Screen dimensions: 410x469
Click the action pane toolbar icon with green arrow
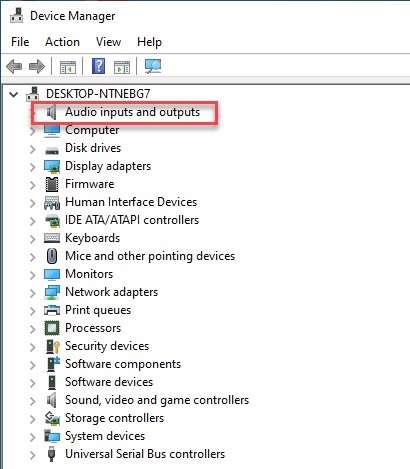coord(122,67)
